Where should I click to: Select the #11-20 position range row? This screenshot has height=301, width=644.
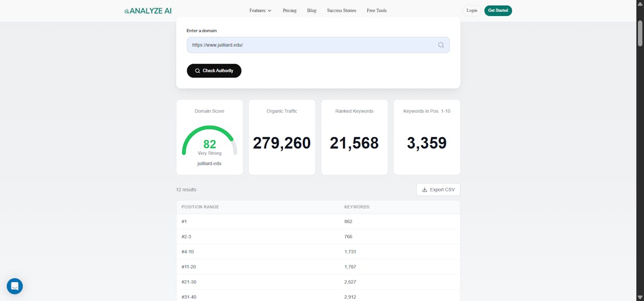[318, 267]
